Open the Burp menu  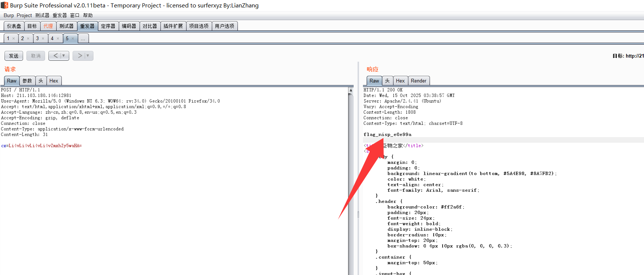[9, 15]
